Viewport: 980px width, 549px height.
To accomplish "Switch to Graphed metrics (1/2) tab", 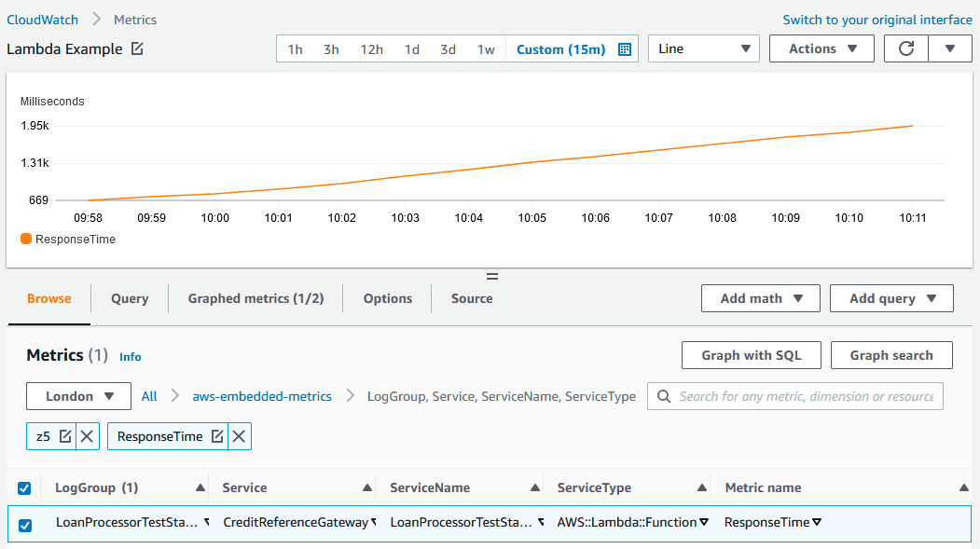I will pos(255,298).
